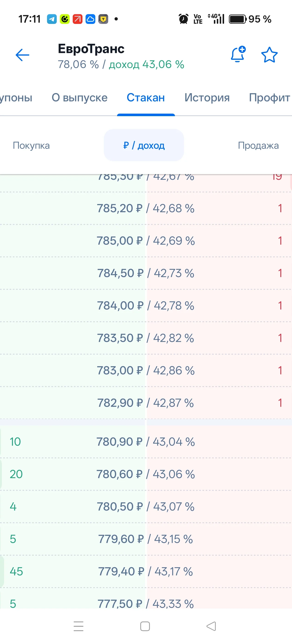292x644 pixels.
Task: Open the Профит tab
Action: [270, 98]
